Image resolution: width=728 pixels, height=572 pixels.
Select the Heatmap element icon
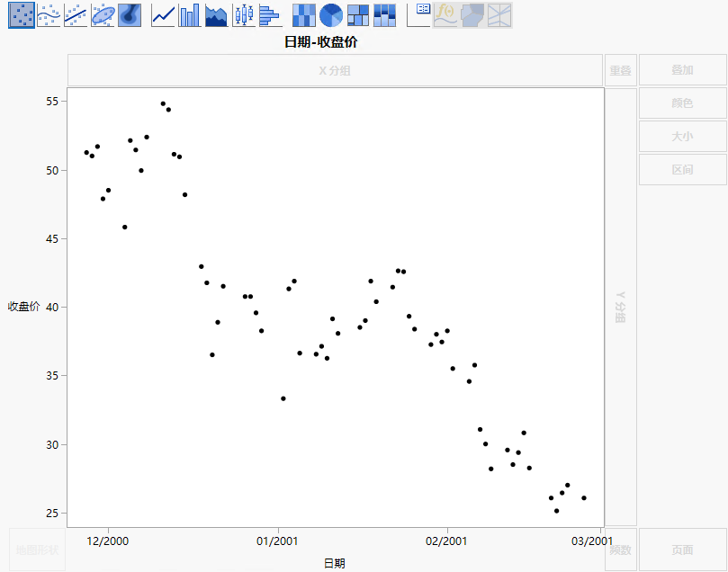point(304,15)
